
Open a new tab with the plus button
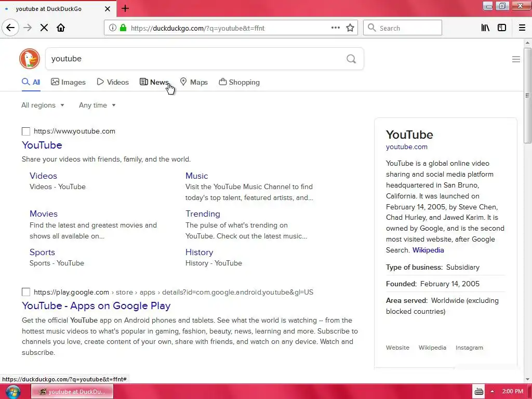coord(125,8)
